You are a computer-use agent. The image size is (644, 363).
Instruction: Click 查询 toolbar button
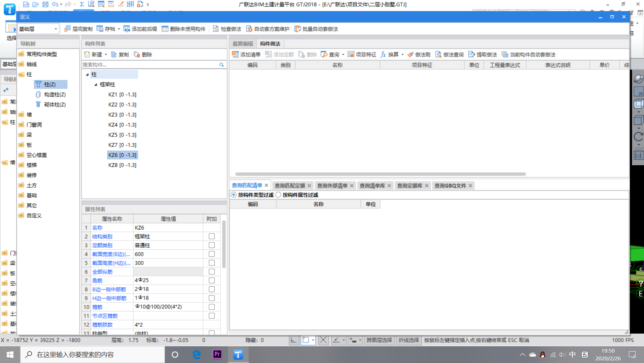[x=330, y=54]
